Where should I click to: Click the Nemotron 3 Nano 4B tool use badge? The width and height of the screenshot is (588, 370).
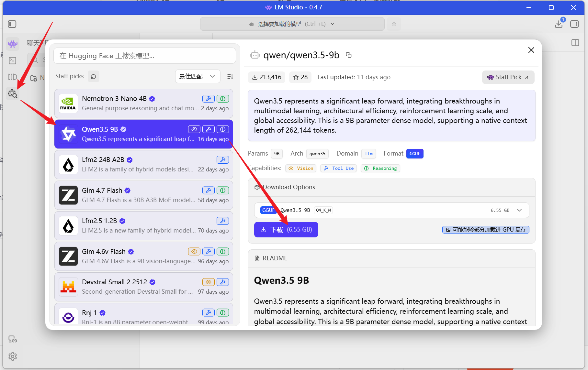(x=208, y=99)
